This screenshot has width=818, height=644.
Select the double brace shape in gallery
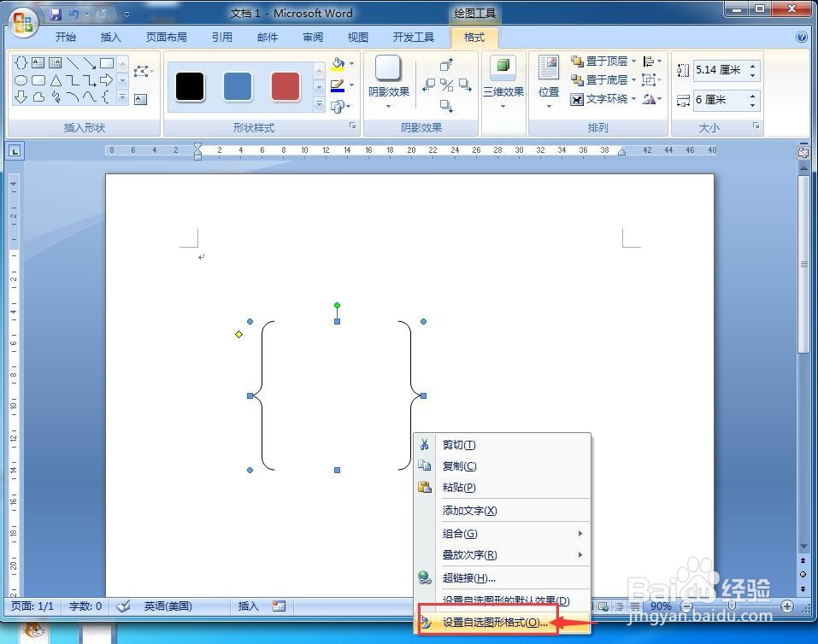[21, 63]
